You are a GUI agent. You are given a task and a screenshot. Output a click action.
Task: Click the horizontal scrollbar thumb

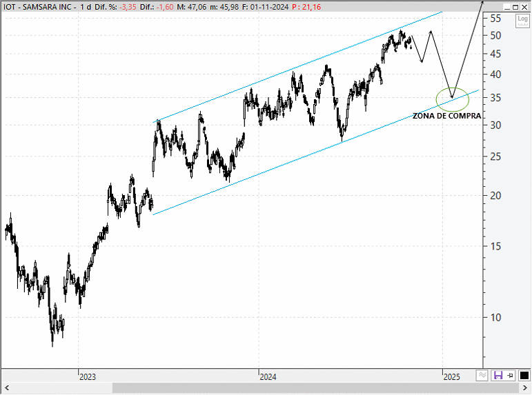click(315, 387)
